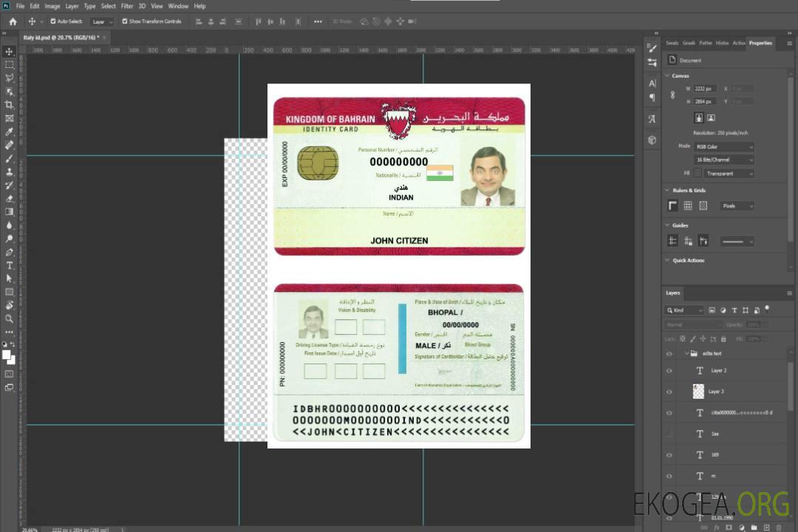Select the Eraser tool
798x532 pixels.
point(9,199)
